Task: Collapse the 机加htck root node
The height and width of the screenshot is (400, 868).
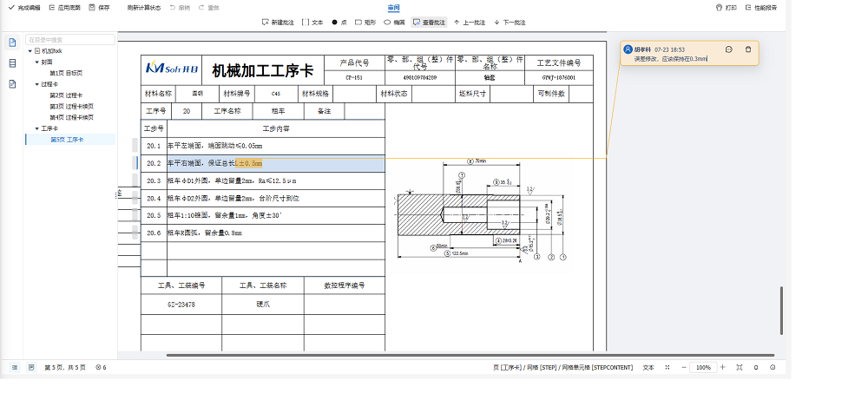Action: [30, 51]
